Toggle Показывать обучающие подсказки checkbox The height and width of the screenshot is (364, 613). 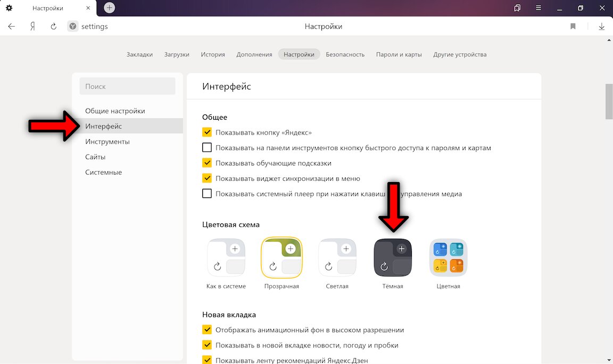coord(207,163)
